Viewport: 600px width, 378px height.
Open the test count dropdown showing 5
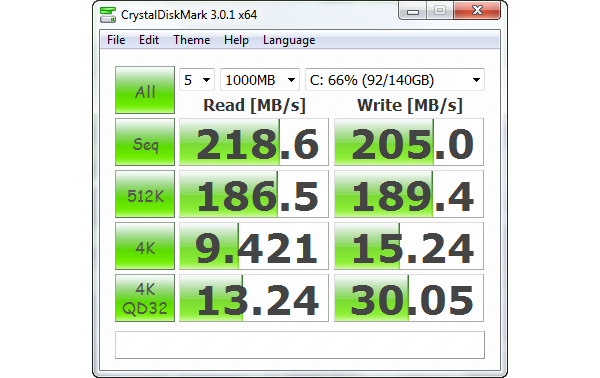(197, 80)
